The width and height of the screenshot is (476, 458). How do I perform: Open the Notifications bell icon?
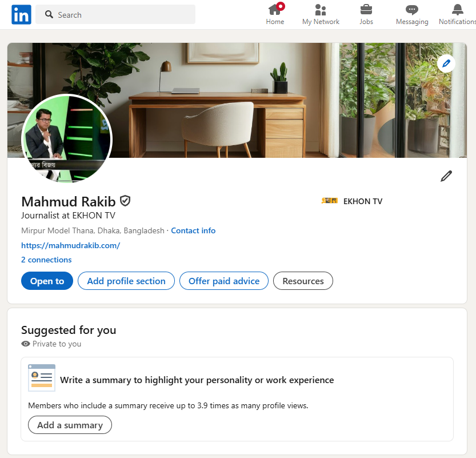(458, 10)
